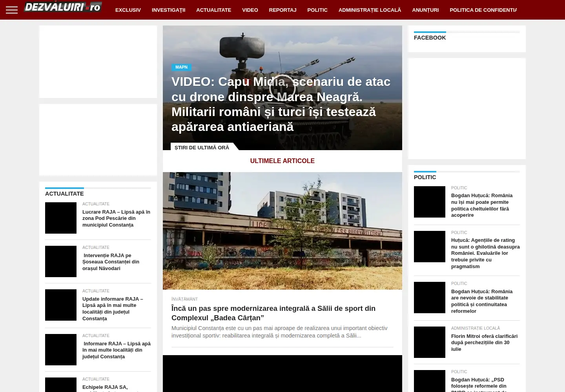
Task: Open Badea Cârțan sports hall article title
Action: (273, 313)
